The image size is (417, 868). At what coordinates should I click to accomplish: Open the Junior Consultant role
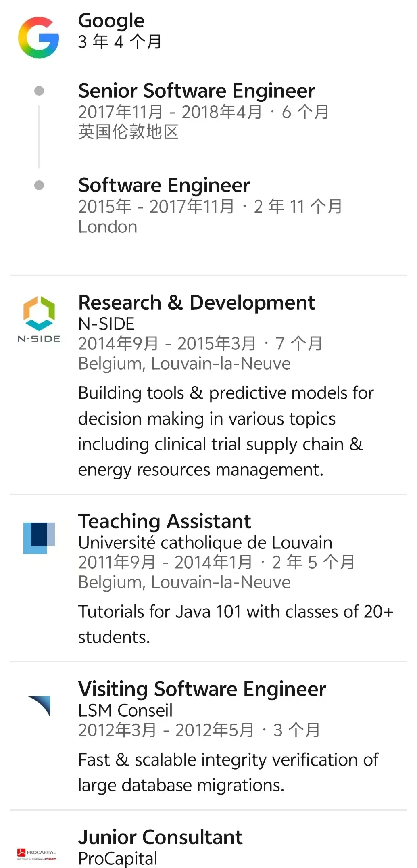(161, 837)
